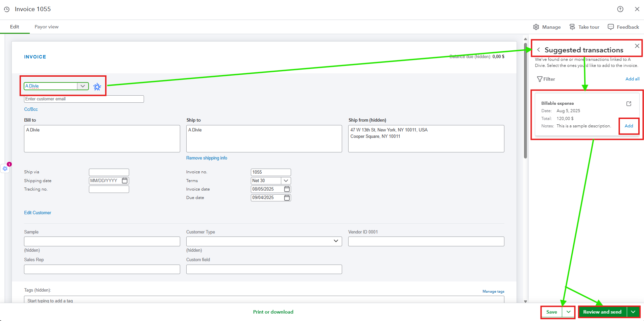644x321 pixels.
Task: Open the Save options dropdown arrow
Action: [569, 312]
